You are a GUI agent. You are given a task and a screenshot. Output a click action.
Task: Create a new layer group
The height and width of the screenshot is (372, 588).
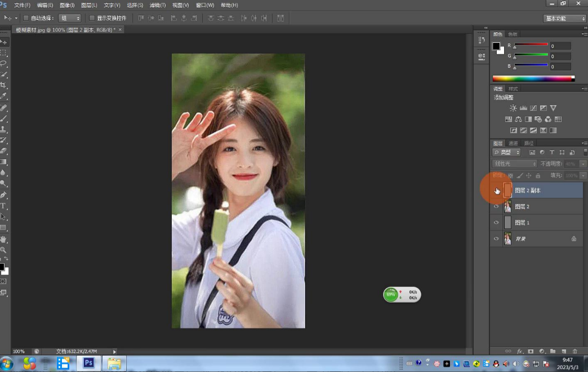[x=553, y=351]
